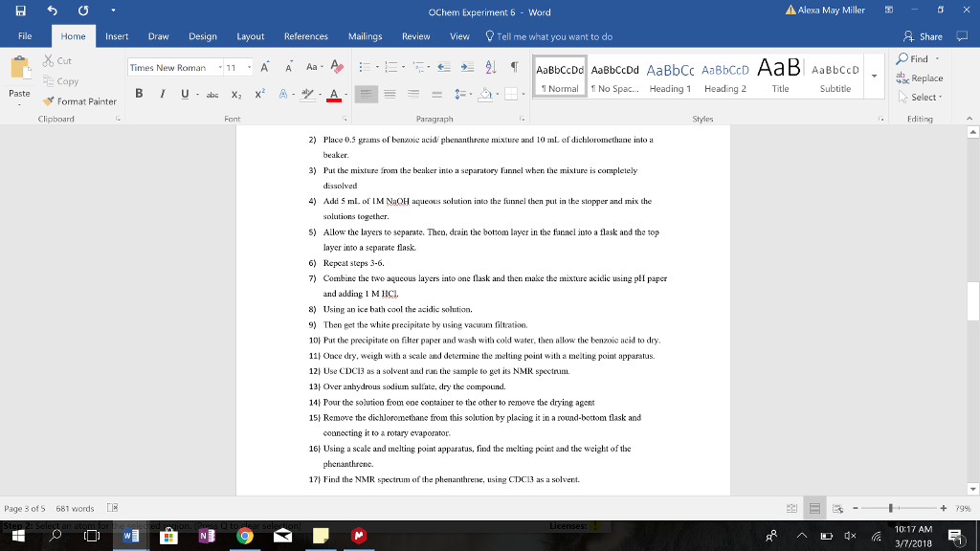Image resolution: width=980 pixels, height=551 pixels.
Task: Activate the Format Painter
Action: (79, 100)
